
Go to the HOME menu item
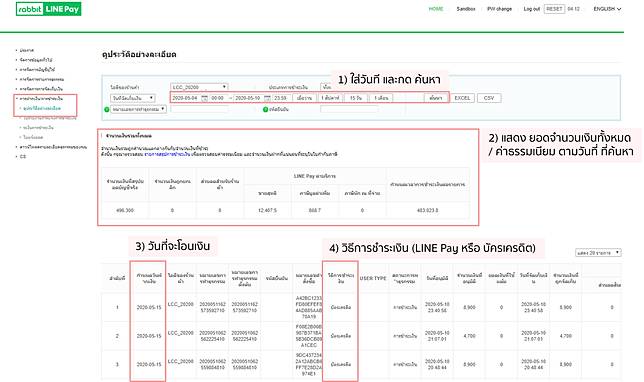click(436, 9)
